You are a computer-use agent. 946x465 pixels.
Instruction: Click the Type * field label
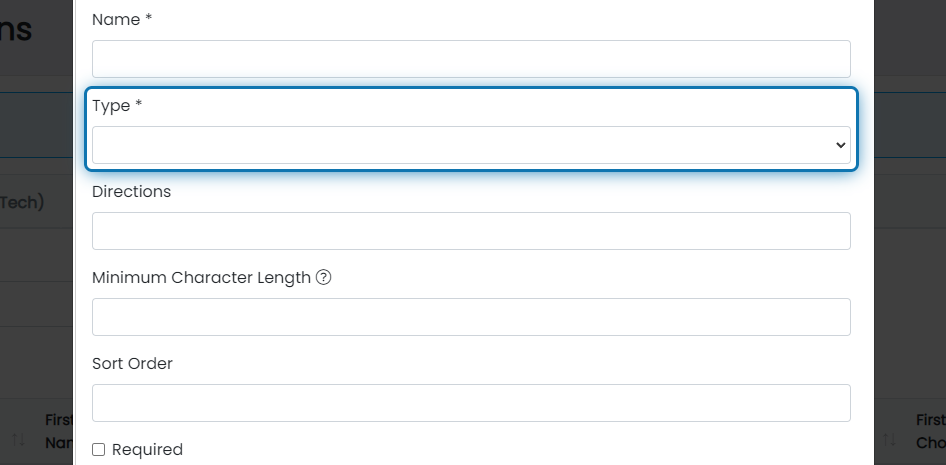pyautogui.click(x=117, y=106)
